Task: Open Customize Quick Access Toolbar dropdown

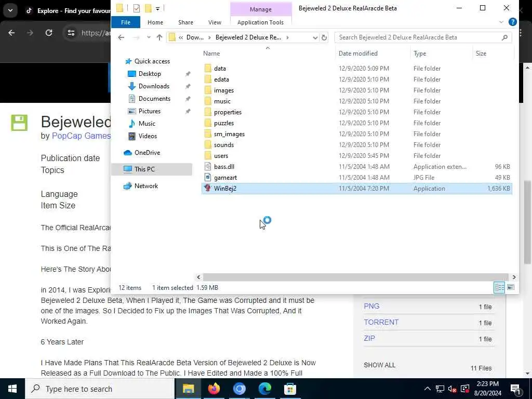Action: [158, 8]
